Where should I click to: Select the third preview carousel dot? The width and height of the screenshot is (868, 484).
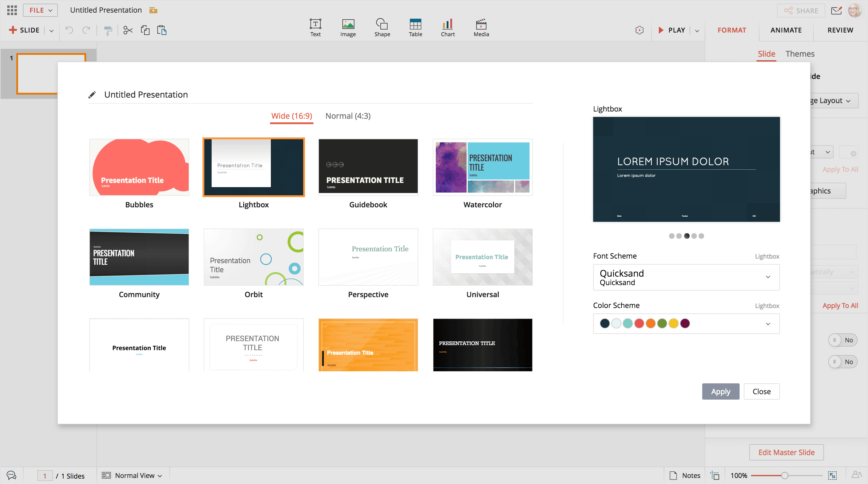coord(686,236)
